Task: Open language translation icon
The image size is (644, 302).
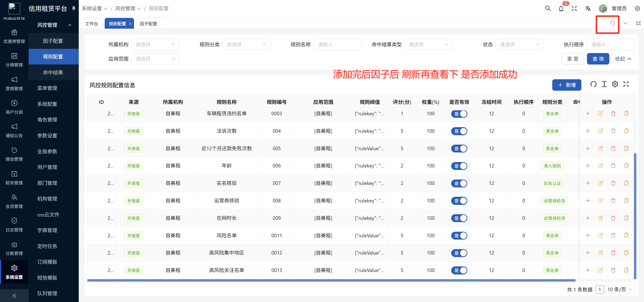Action: tap(588, 9)
